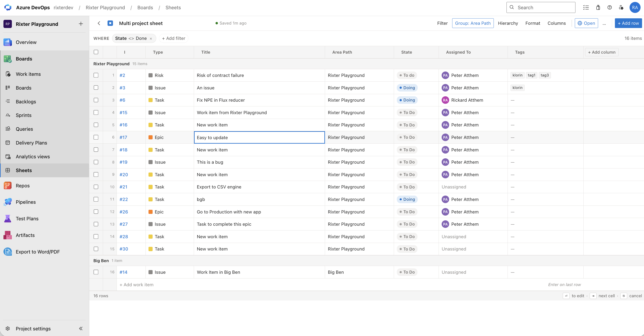
Task: Collapse the sidebar with double chevron
Action: [81, 329]
